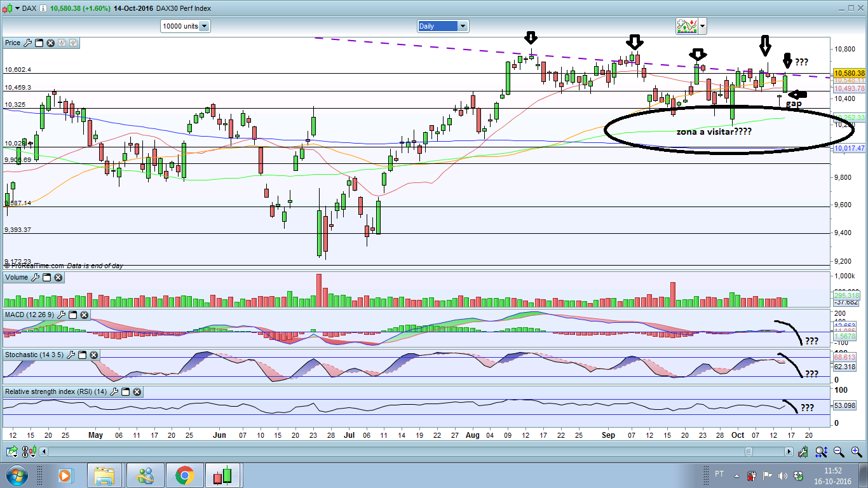Remove the MACD indicator panel

pyautogui.click(x=85, y=315)
